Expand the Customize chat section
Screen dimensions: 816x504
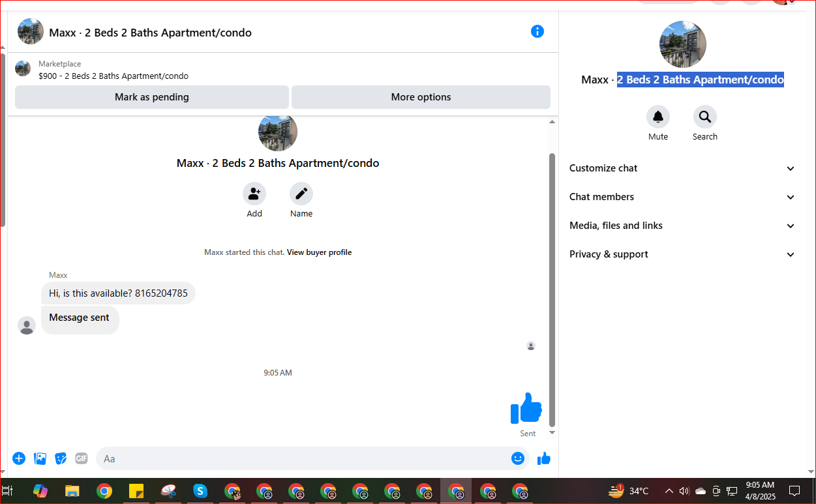pos(683,168)
